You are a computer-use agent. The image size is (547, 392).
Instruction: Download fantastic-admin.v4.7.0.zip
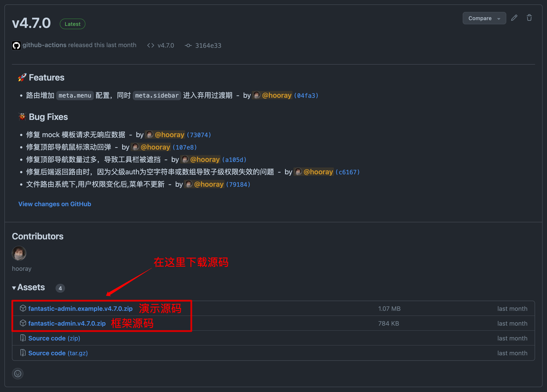[x=67, y=323]
